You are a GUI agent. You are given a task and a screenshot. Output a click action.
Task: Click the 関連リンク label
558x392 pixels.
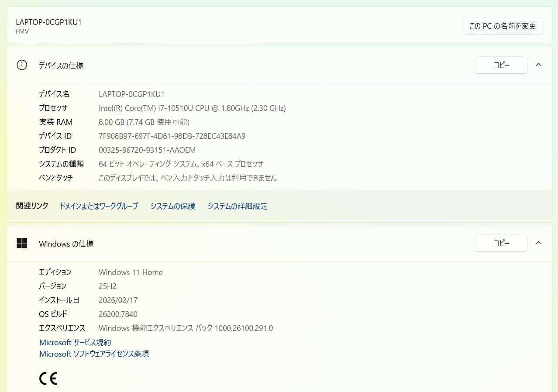[32, 206]
